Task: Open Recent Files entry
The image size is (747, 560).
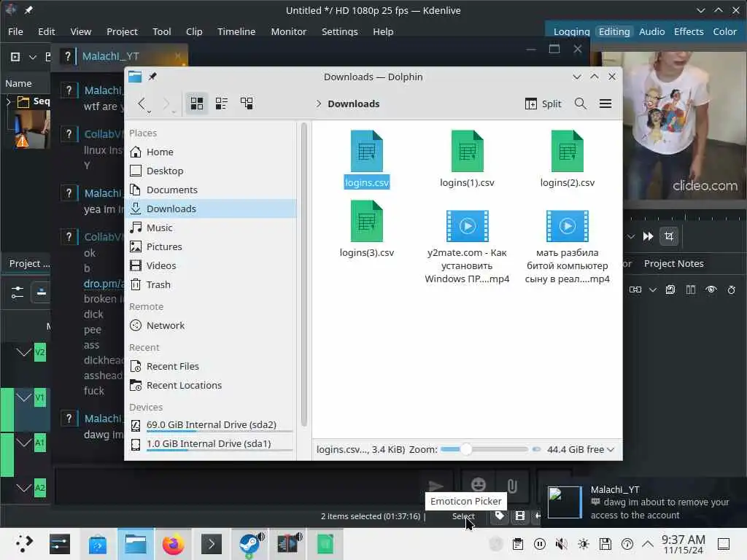Action: pyautogui.click(x=211, y=367)
